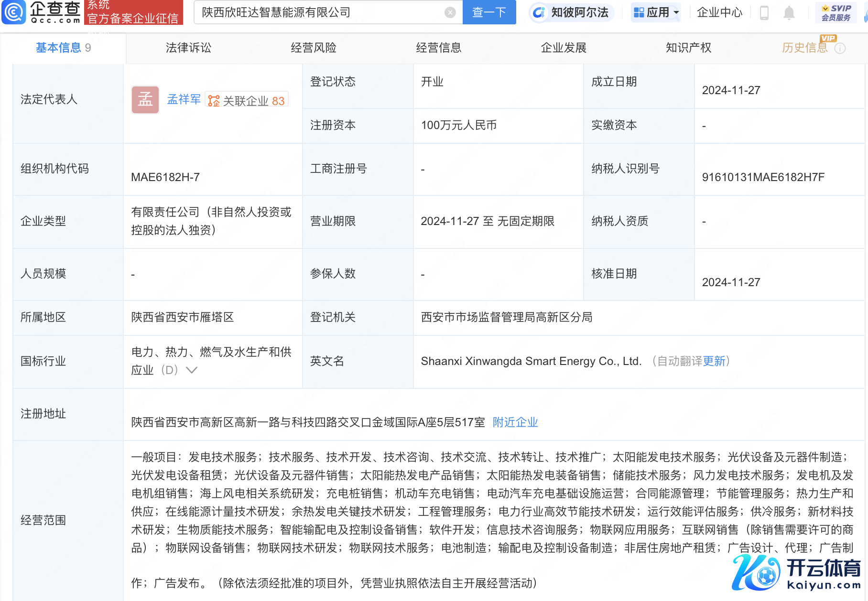Click the 附近企业 link
The image size is (868, 601).
pos(515,422)
